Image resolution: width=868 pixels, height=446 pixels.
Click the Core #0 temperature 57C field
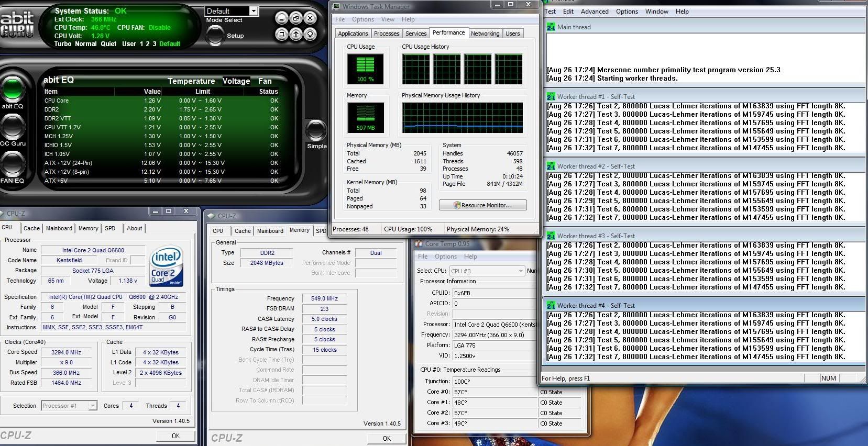[494, 392]
